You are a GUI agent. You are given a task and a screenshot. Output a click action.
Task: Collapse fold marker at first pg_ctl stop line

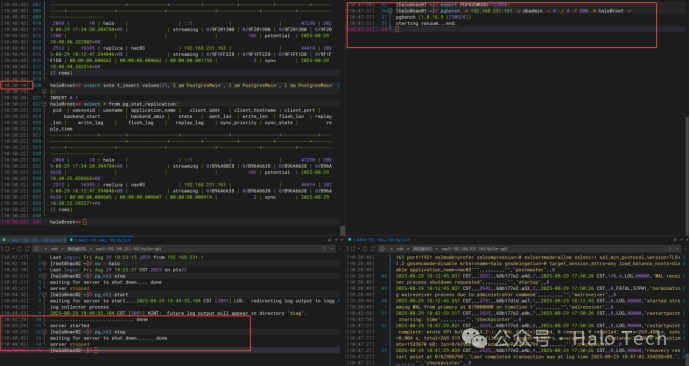[44, 276]
